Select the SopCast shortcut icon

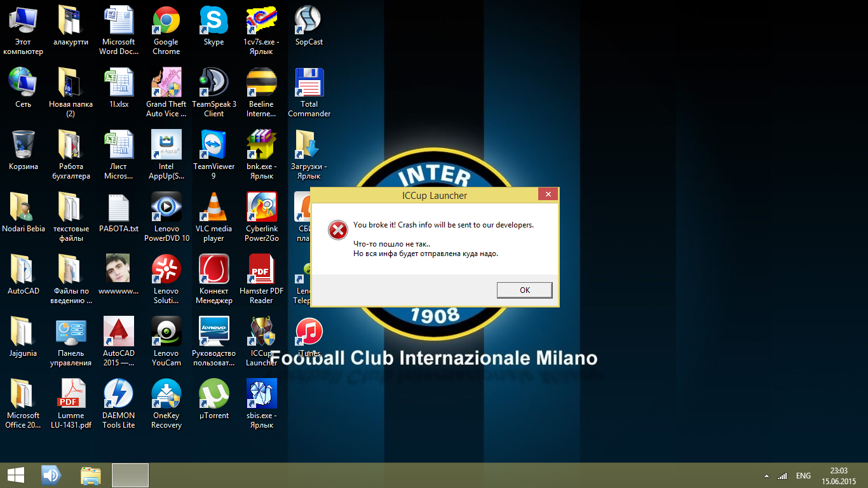309,26
